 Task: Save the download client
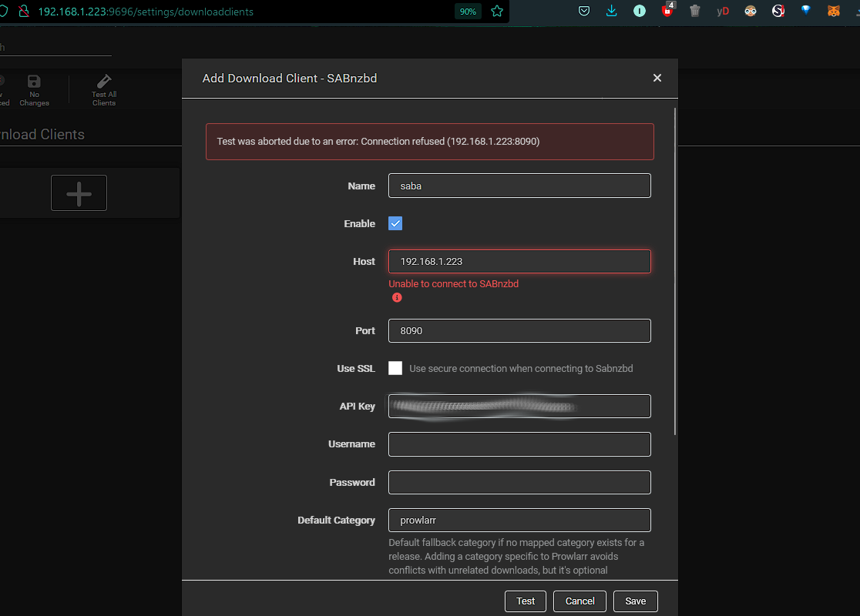(635, 601)
